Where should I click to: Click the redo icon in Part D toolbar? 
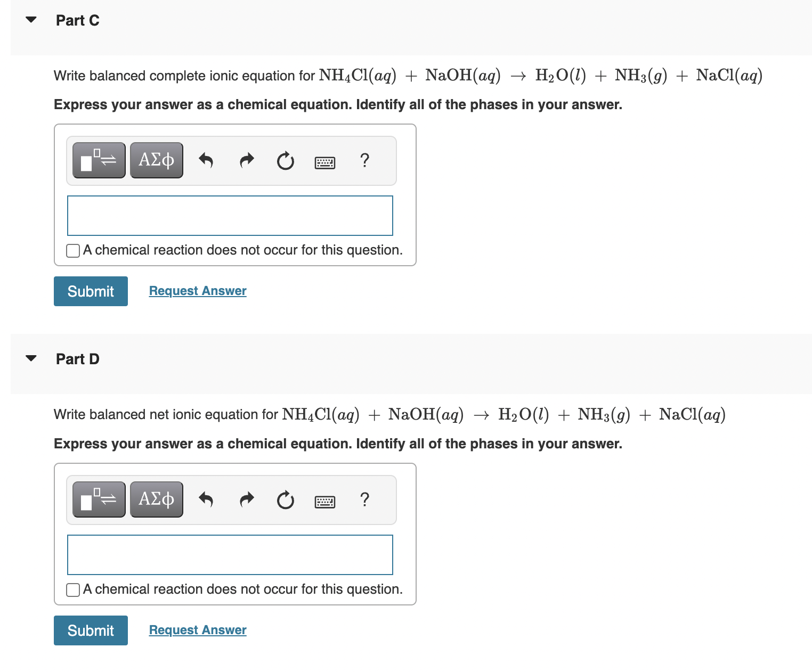(246, 500)
